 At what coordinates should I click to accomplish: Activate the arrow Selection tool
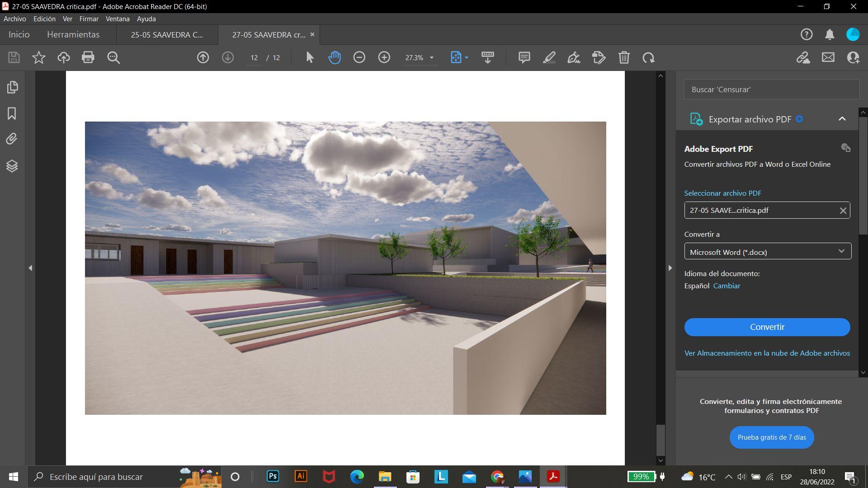click(x=310, y=57)
